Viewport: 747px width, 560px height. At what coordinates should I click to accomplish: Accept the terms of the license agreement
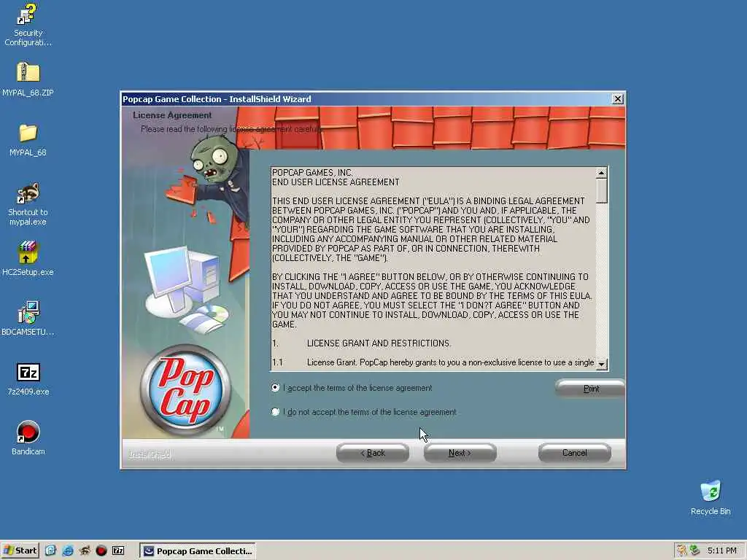pyautogui.click(x=275, y=388)
